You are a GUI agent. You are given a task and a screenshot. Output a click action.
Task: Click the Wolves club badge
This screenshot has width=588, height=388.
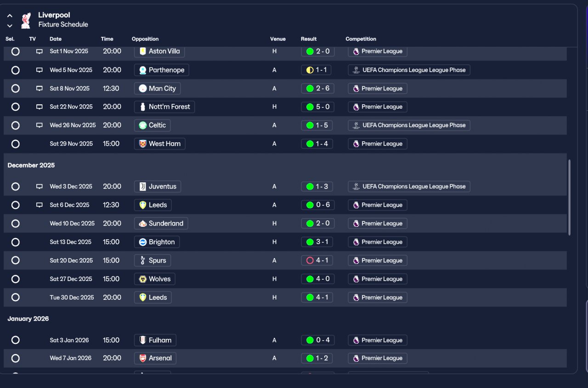coord(143,279)
